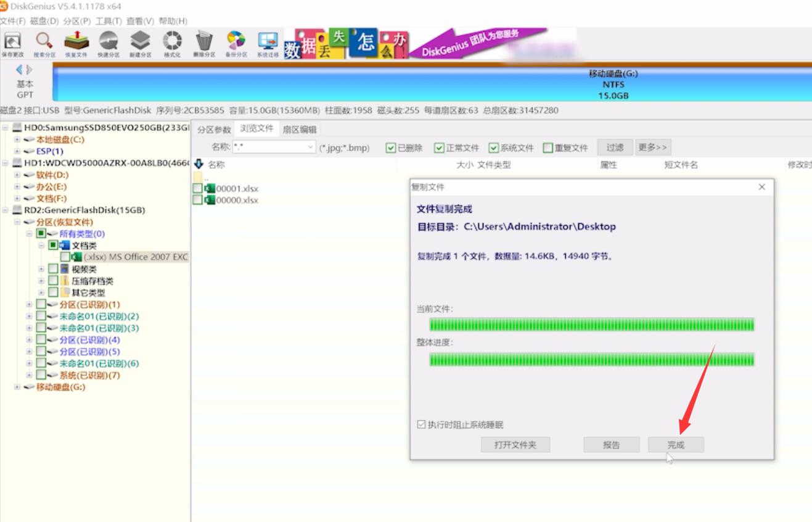
Task: Click the Excel icon of 00000.xlsx
Action: [x=210, y=200]
